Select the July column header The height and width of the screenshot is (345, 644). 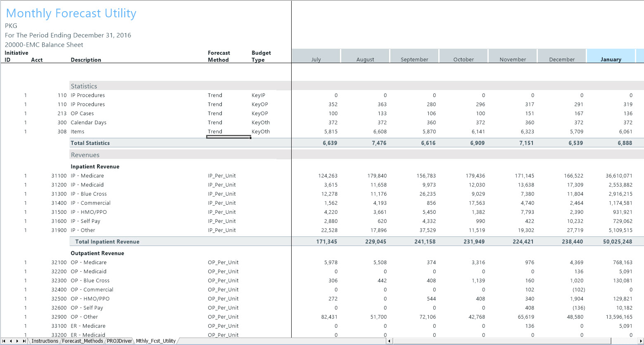coord(316,56)
